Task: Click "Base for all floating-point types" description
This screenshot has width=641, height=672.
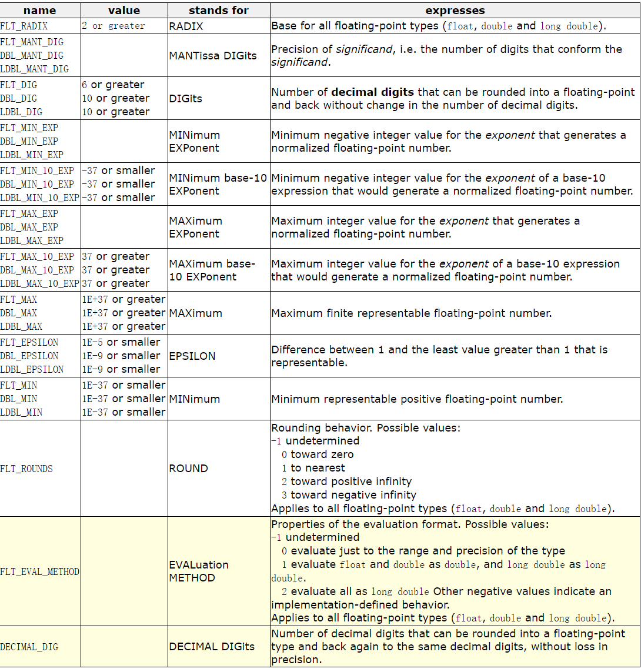Action: point(439,26)
